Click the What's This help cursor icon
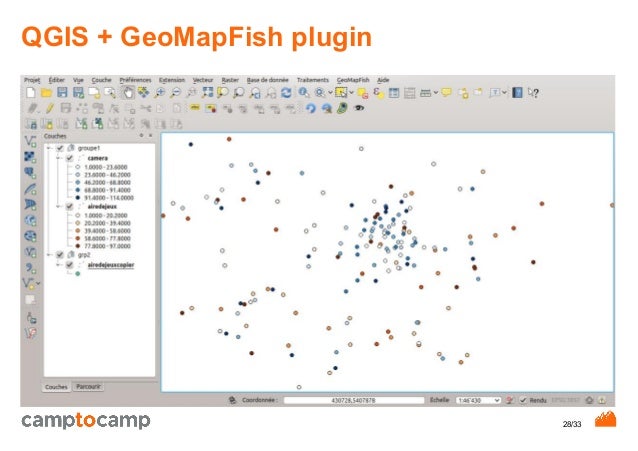Screen dimensions: 638x451 (533, 93)
